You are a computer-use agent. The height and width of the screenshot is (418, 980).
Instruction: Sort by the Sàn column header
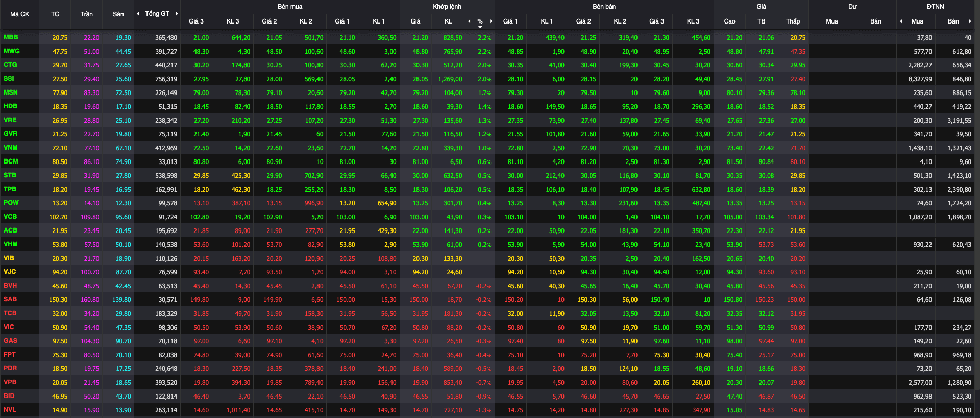point(118,14)
